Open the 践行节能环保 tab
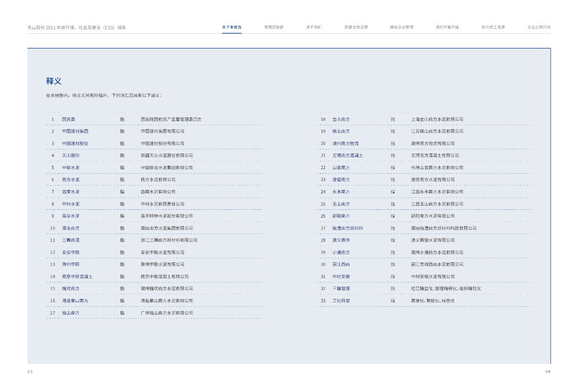 447,27
